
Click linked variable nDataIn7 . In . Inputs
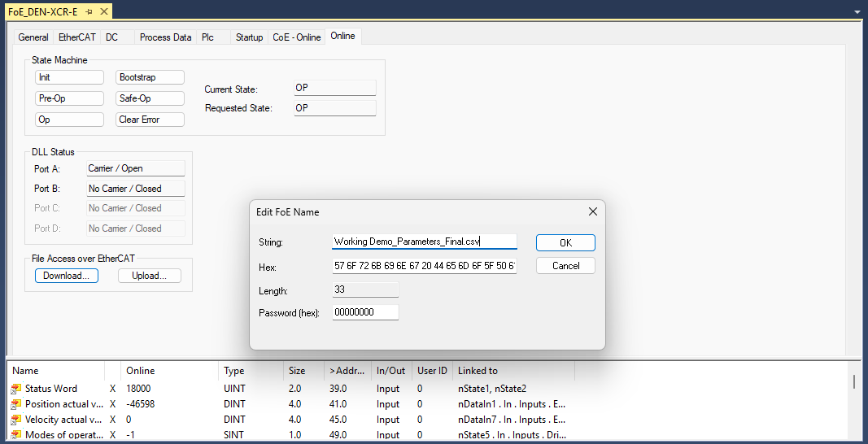point(512,420)
